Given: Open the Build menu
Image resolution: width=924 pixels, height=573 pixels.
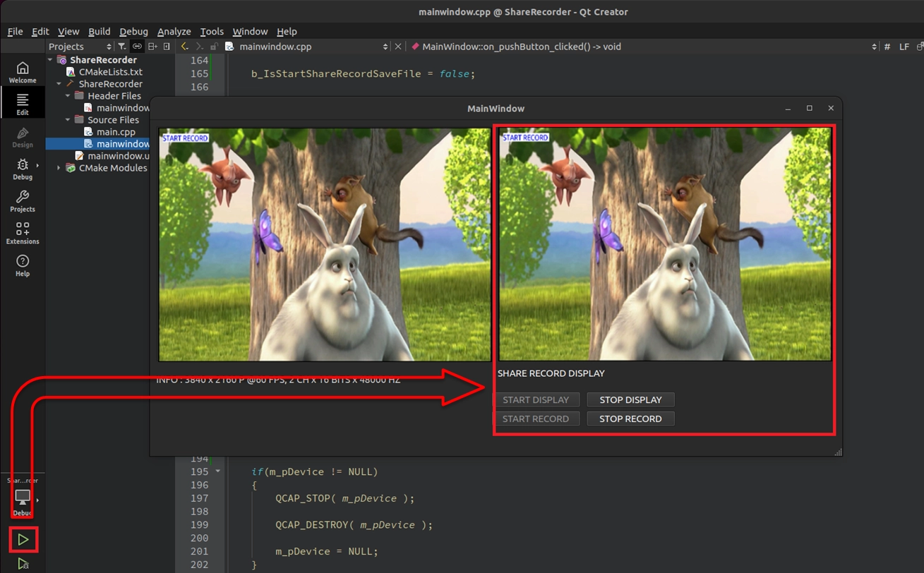Looking at the screenshot, I should (x=99, y=31).
